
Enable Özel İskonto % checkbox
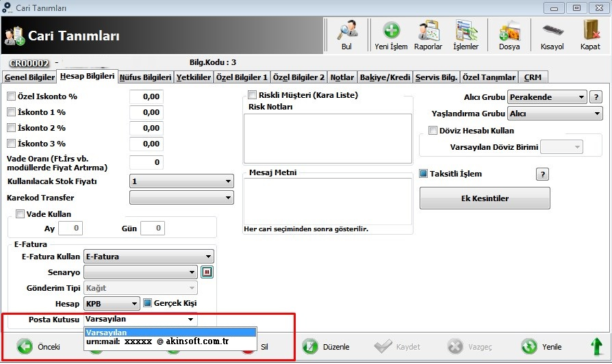[x=12, y=96]
